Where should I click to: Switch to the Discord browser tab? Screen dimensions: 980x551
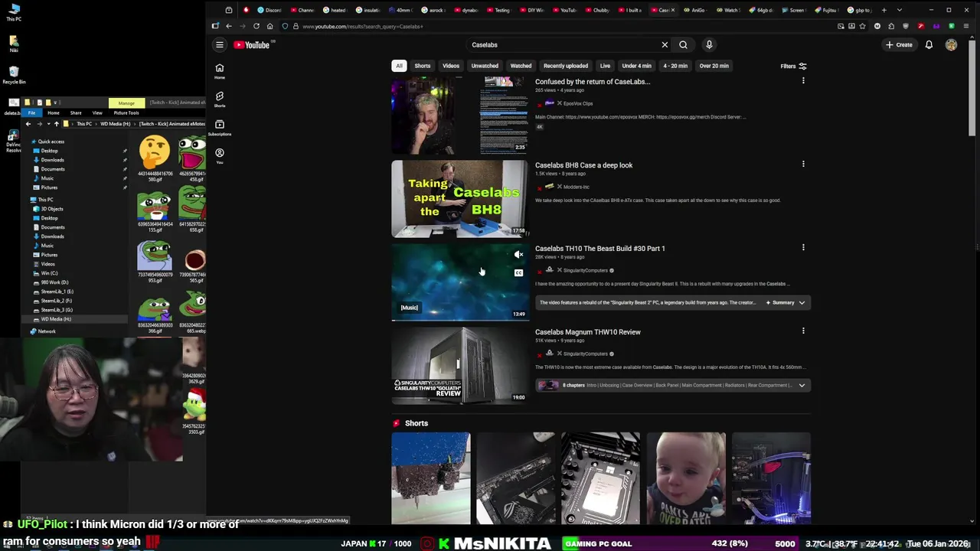tap(269, 10)
